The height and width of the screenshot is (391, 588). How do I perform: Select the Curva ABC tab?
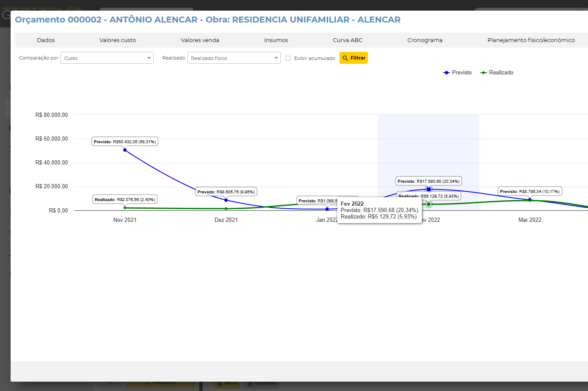(348, 40)
